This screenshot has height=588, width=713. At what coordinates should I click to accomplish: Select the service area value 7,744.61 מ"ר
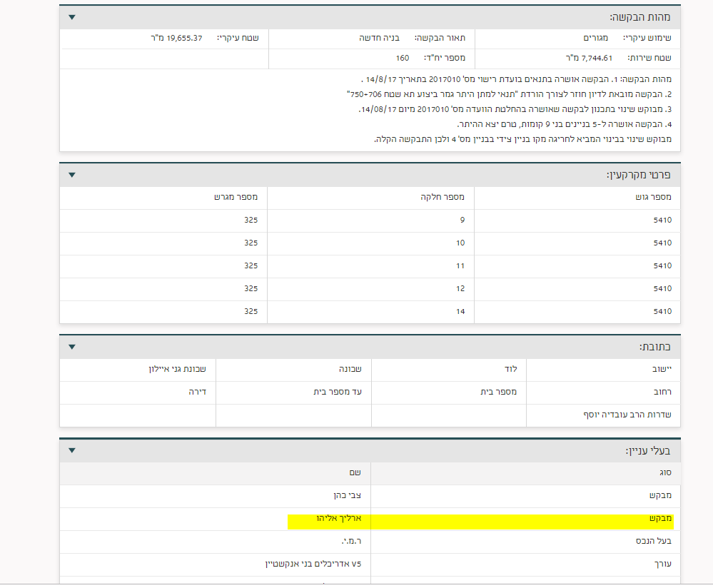point(589,59)
